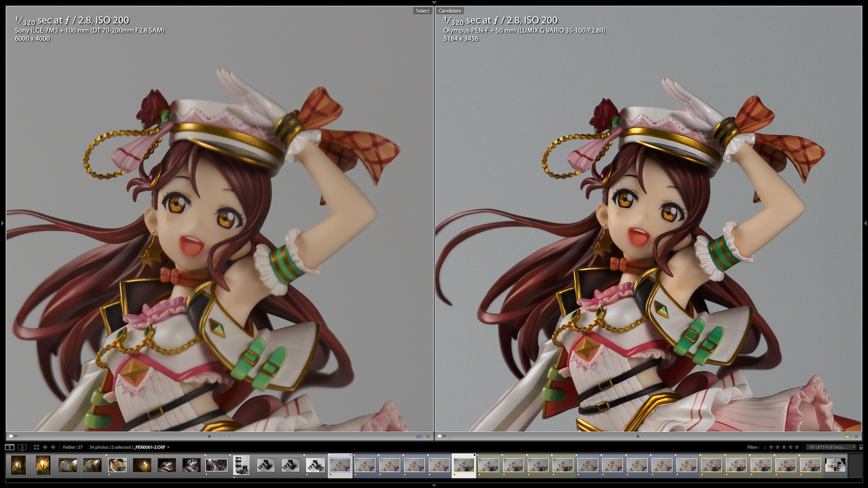The image size is (868, 488).
Task: Show the right panel via the right-edge arrow
Action: [866, 223]
